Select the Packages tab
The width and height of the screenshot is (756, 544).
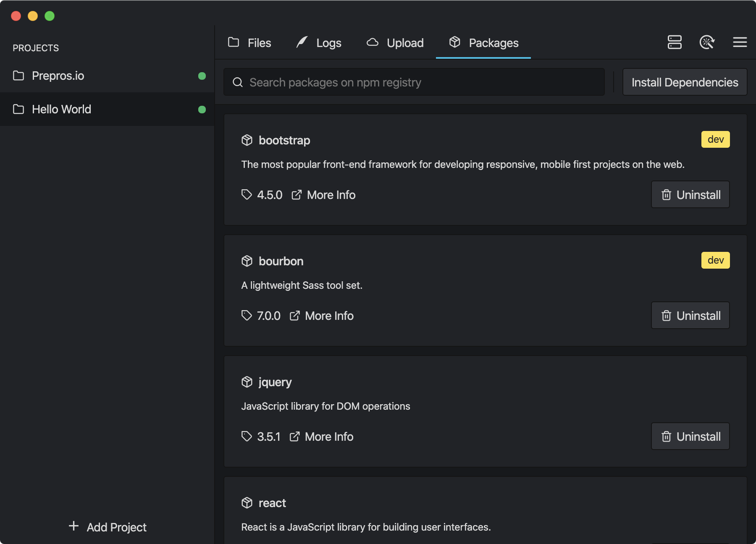tap(483, 43)
